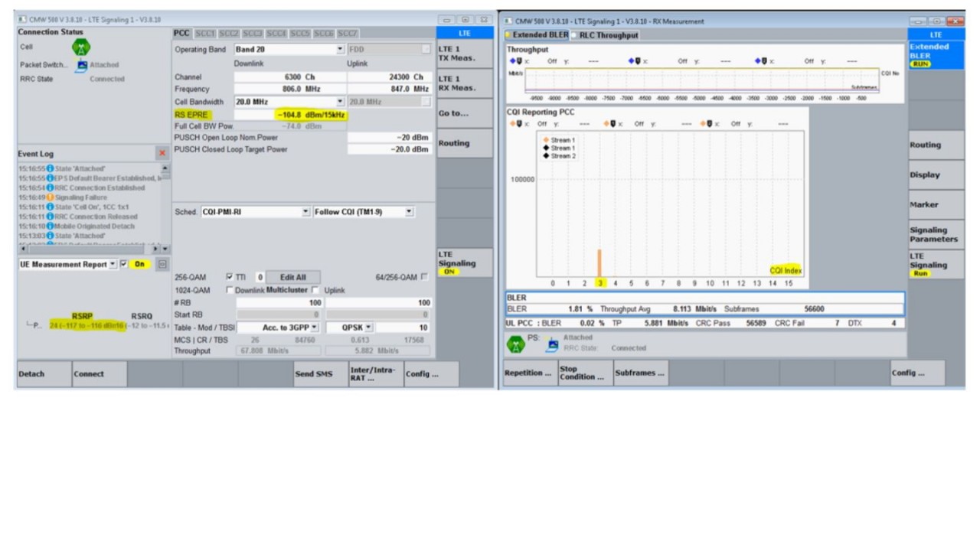980x551 pixels.
Task: Open the Operating Band dropdown showing Band 20
Action: click(x=339, y=49)
